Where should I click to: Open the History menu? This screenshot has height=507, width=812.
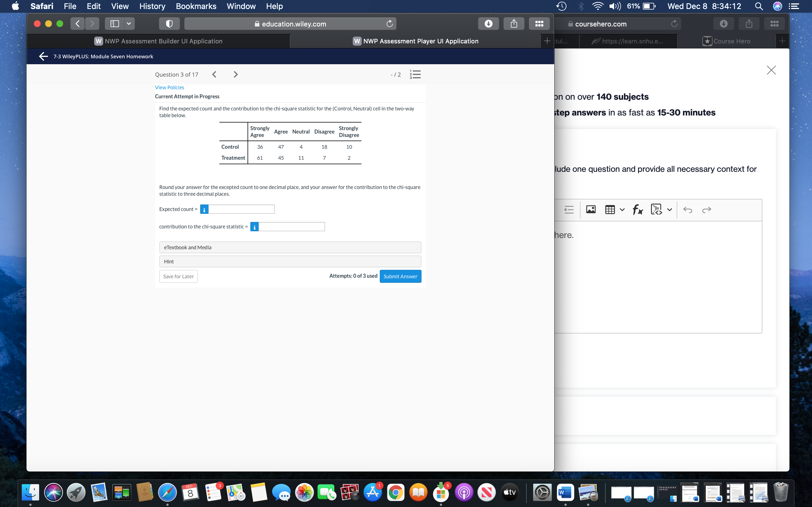pyautogui.click(x=152, y=6)
